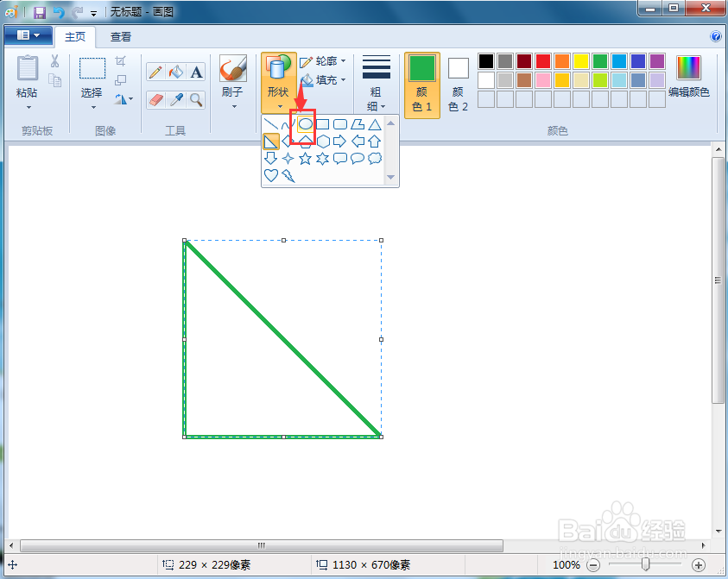Click the zoom out minus button
The height and width of the screenshot is (579, 728).
(593, 565)
